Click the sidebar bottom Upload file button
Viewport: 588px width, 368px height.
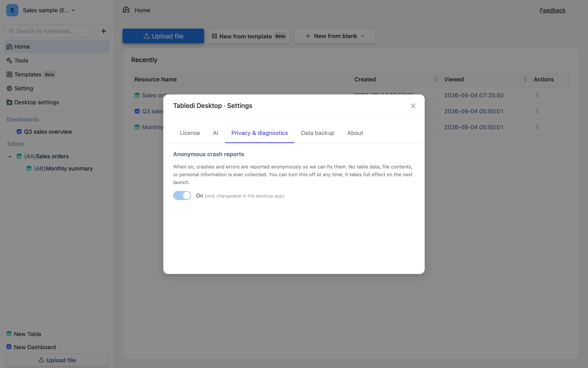tap(57, 360)
